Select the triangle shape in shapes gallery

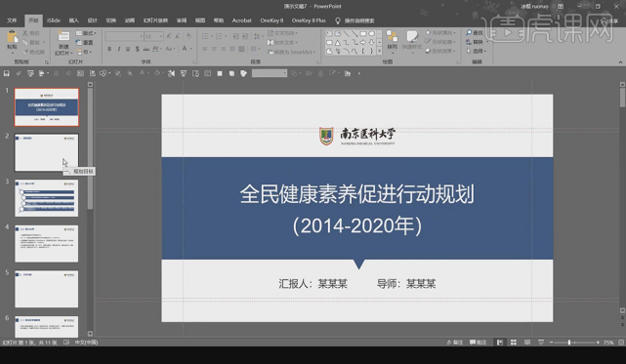point(338,42)
